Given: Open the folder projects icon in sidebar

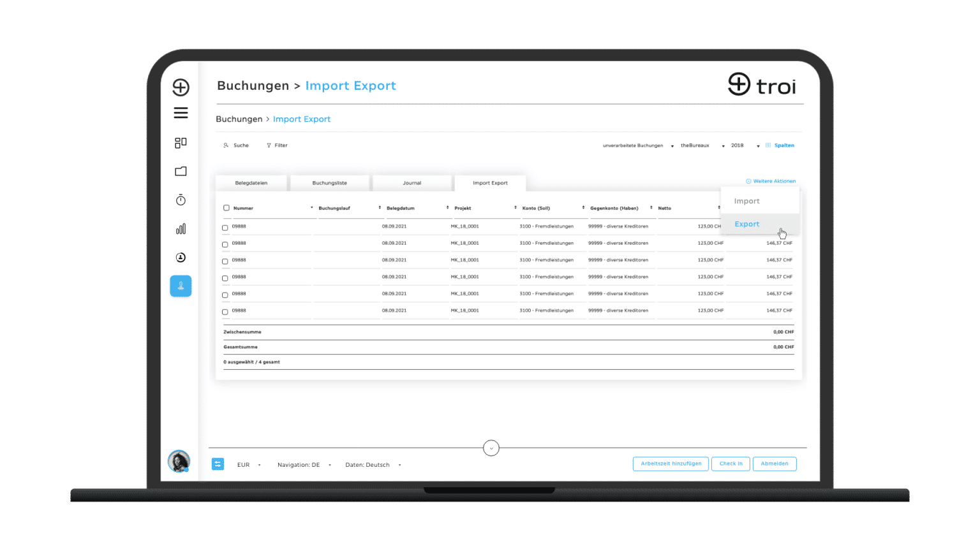Looking at the screenshot, I should [x=181, y=172].
